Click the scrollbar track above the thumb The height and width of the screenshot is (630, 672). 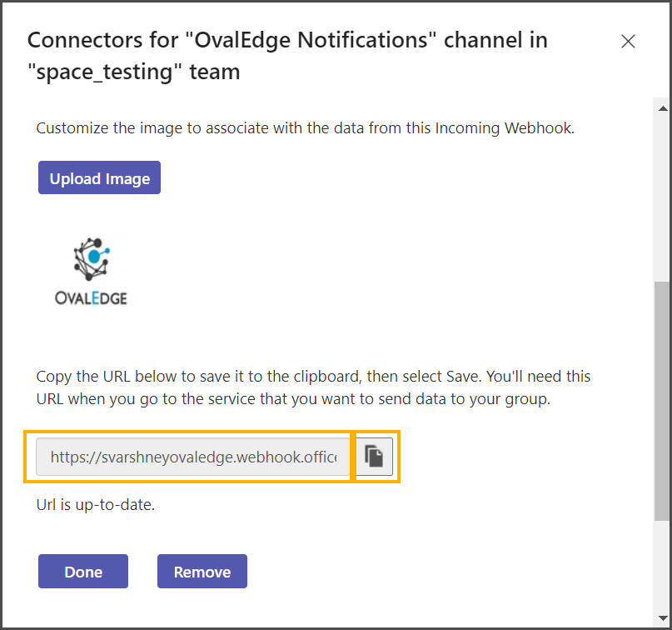pyautogui.click(x=663, y=200)
